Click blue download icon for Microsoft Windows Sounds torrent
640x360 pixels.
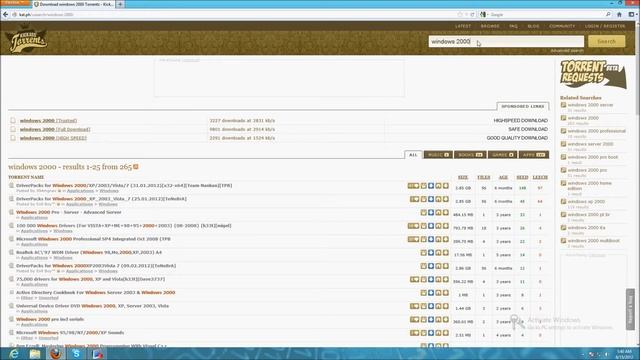(431, 333)
